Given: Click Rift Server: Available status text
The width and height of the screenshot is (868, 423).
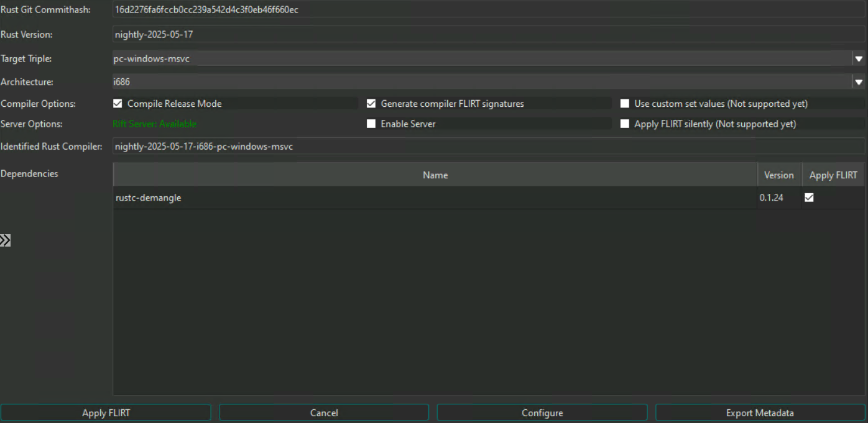Looking at the screenshot, I should click(154, 124).
